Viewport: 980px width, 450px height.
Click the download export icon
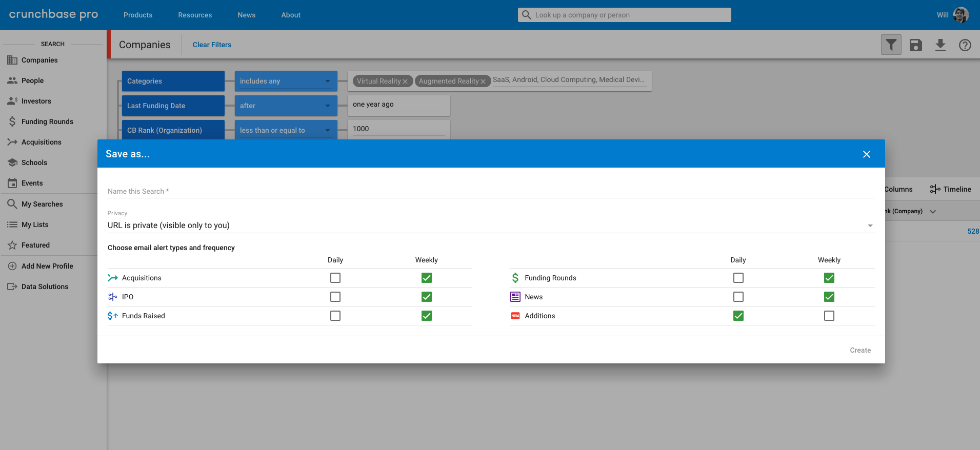pyautogui.click(x=941, y=45)
